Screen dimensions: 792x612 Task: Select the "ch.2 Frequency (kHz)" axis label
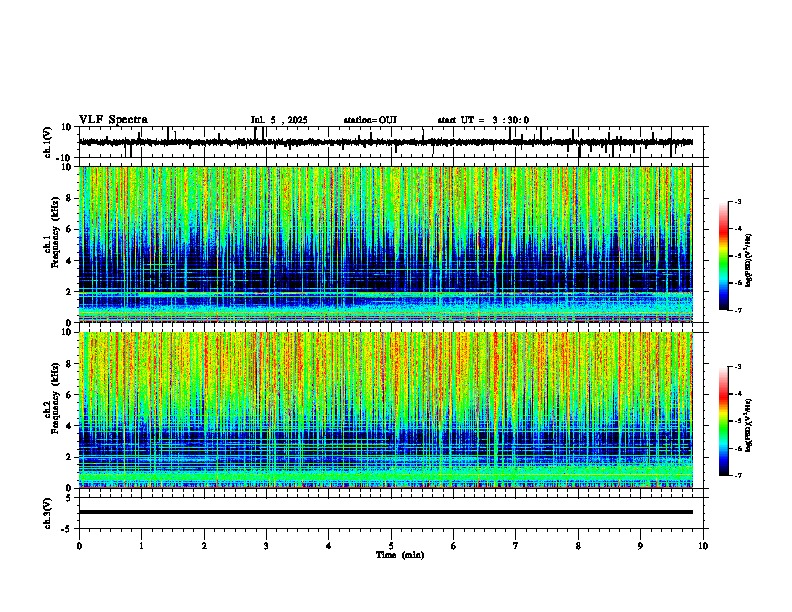pos(52,398)
